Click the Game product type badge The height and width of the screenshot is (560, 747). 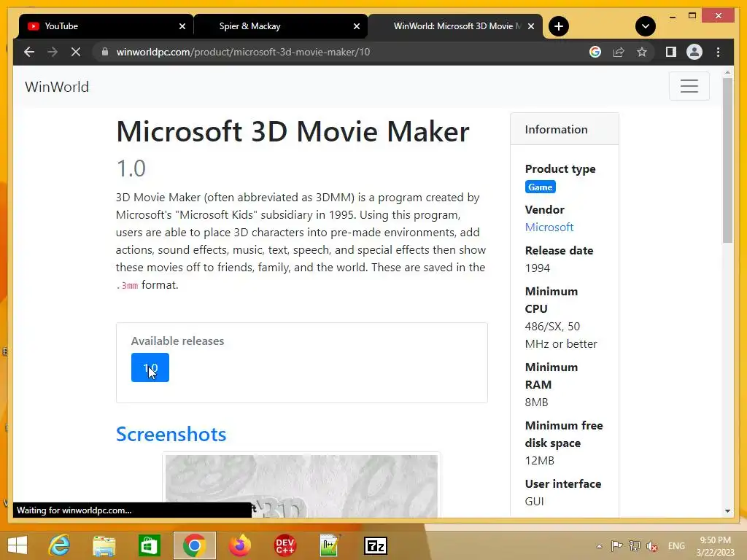(541, 187)
